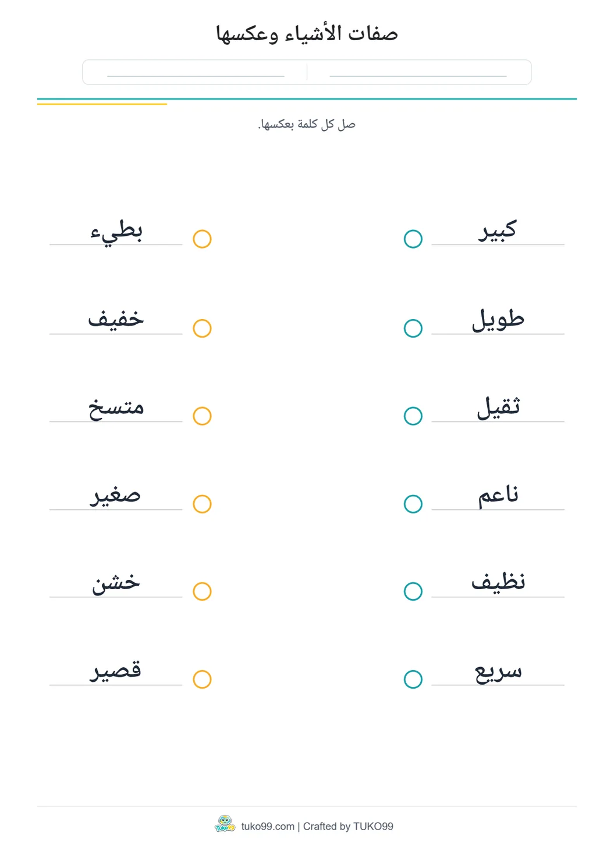Screen dimensions: 614x868
Task: Select the teal circle next to سريع
Action: [413, 679]
